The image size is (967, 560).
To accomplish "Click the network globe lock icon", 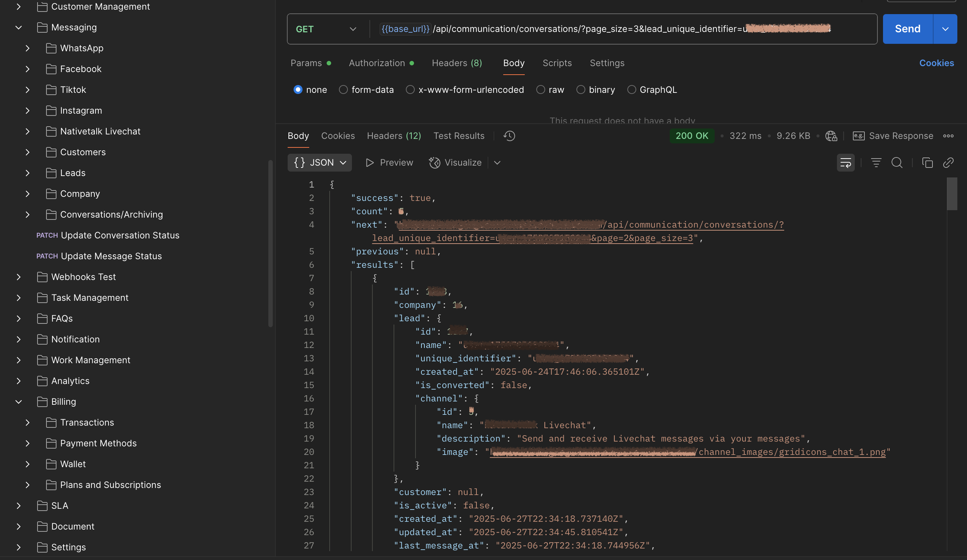I will tap(831, 136).
